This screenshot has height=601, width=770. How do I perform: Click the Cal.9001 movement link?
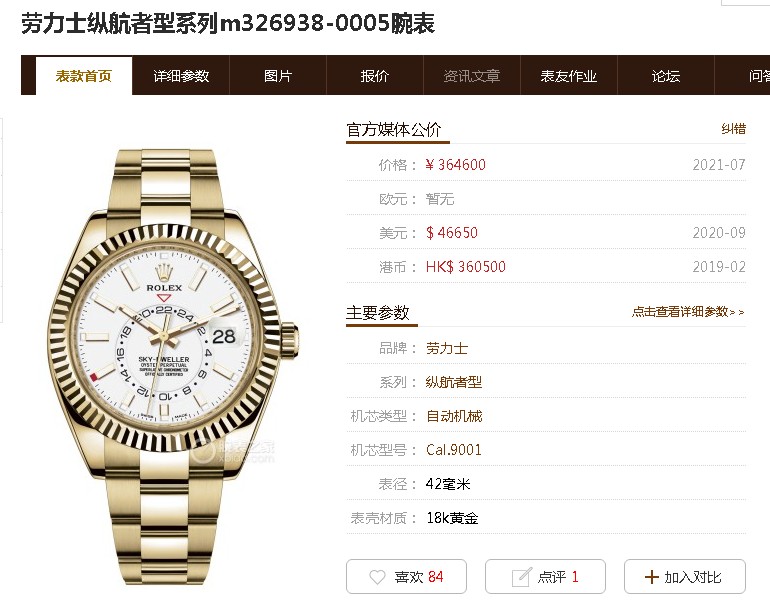454,450
